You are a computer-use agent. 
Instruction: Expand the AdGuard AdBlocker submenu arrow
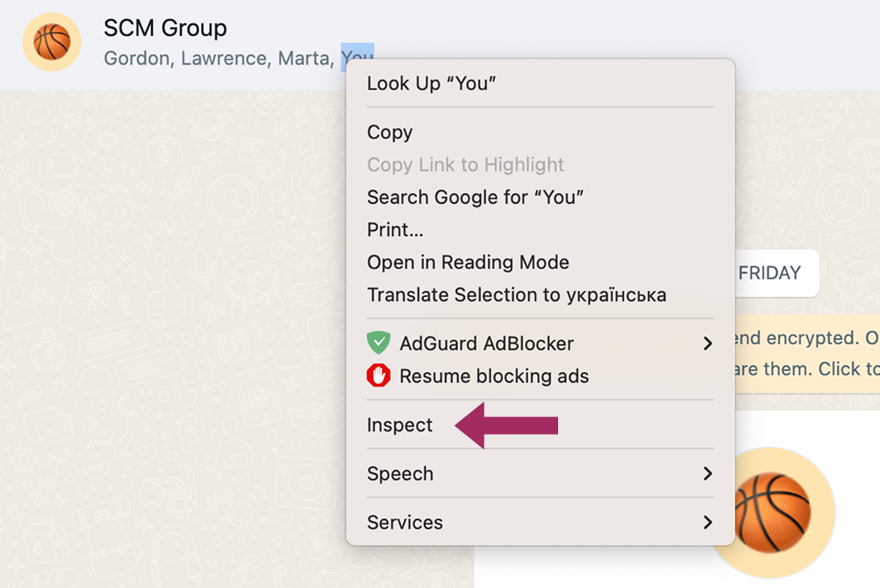point(707,344)
